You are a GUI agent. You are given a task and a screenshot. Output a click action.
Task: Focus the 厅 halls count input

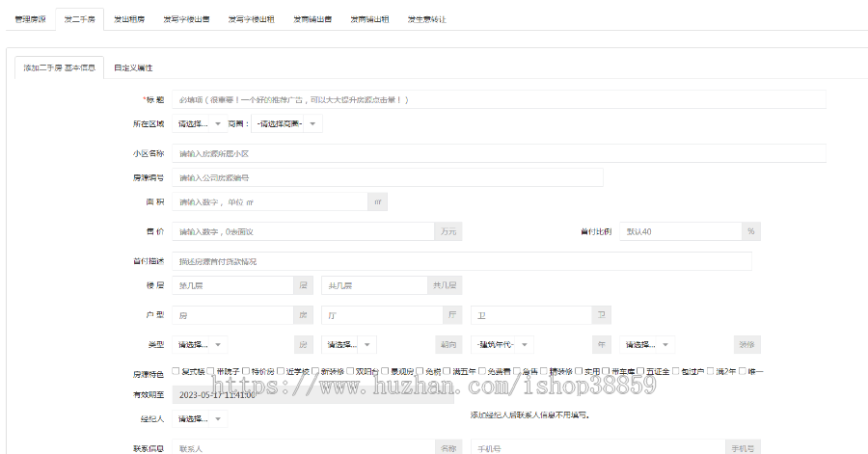[x=382, y=314]
